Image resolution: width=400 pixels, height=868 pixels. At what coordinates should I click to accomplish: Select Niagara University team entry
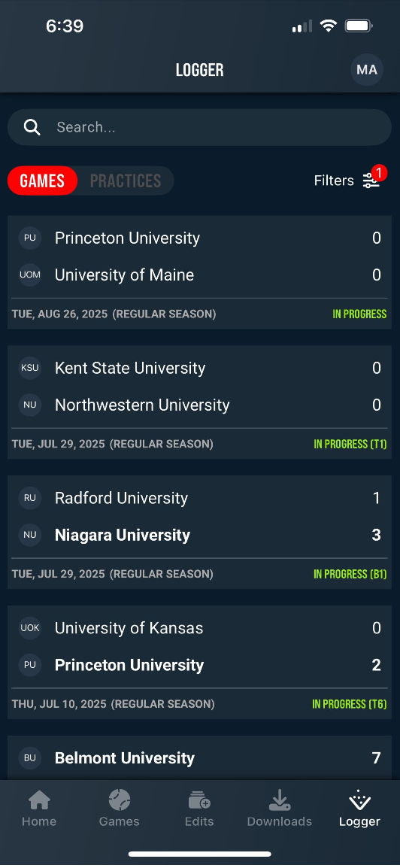(x=199, y=535)
